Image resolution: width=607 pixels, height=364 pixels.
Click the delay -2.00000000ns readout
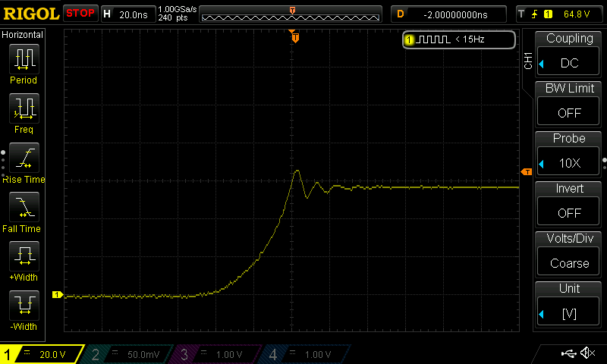point(456,14)
